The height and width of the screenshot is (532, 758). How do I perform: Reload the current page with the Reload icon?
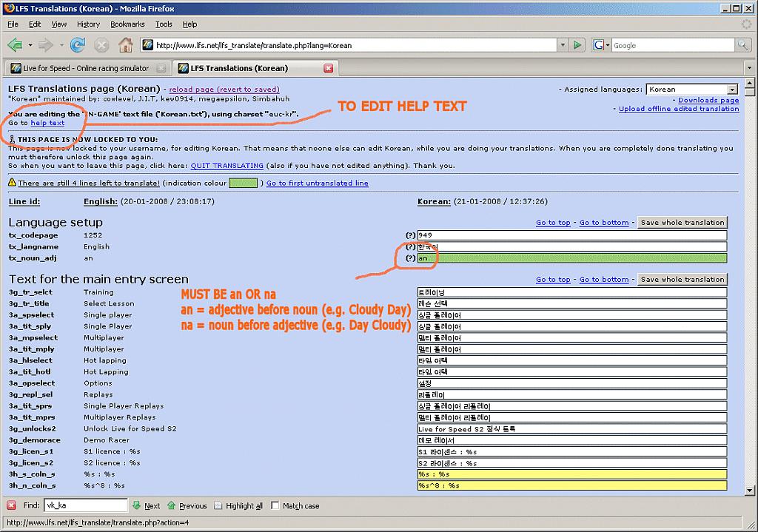[x=77, y=45]
